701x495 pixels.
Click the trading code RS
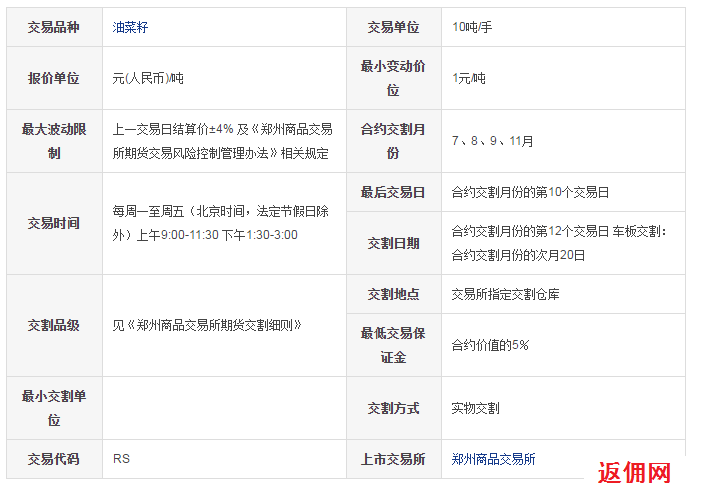tap(121, 459)
